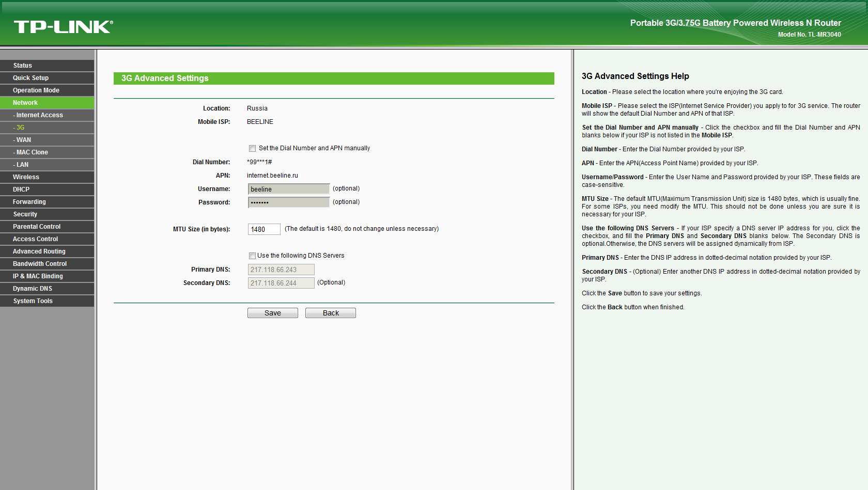The image size is (868, 490).
Task: Open Dynamic DNS settings
Action: (x=47, y=289)
